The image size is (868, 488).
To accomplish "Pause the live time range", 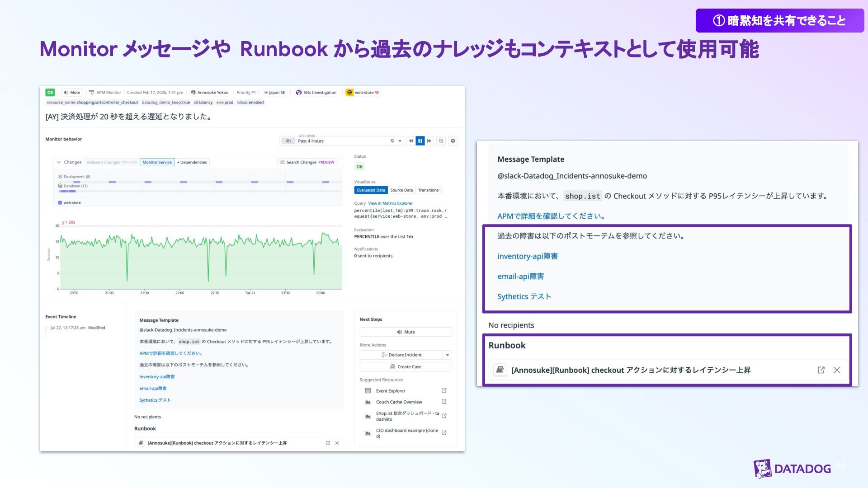I will point(420,141).
